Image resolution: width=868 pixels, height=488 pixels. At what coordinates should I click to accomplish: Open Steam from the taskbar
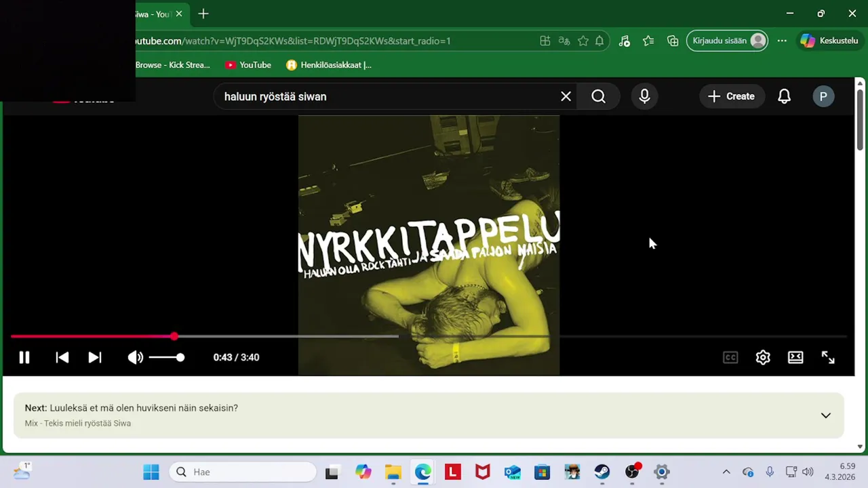point(602,472)
